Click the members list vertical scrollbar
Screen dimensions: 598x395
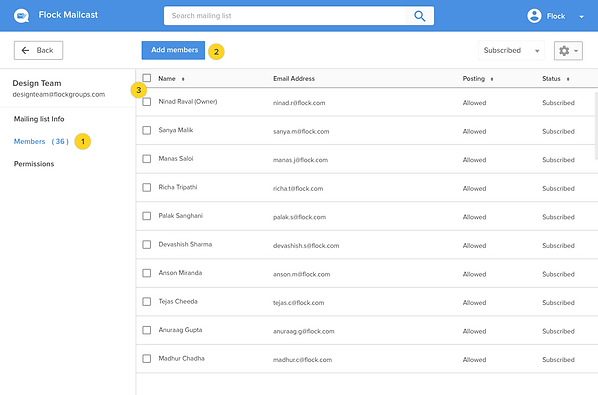tap(596, 125)
